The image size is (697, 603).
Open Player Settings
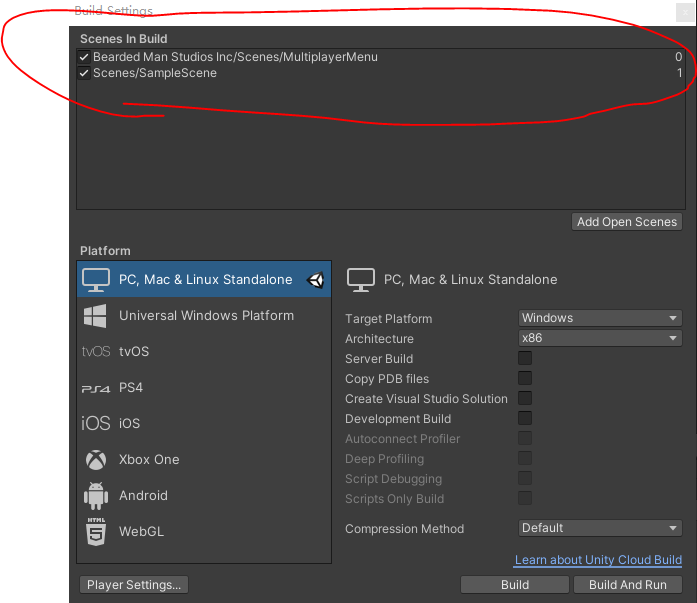click(134, 585)
